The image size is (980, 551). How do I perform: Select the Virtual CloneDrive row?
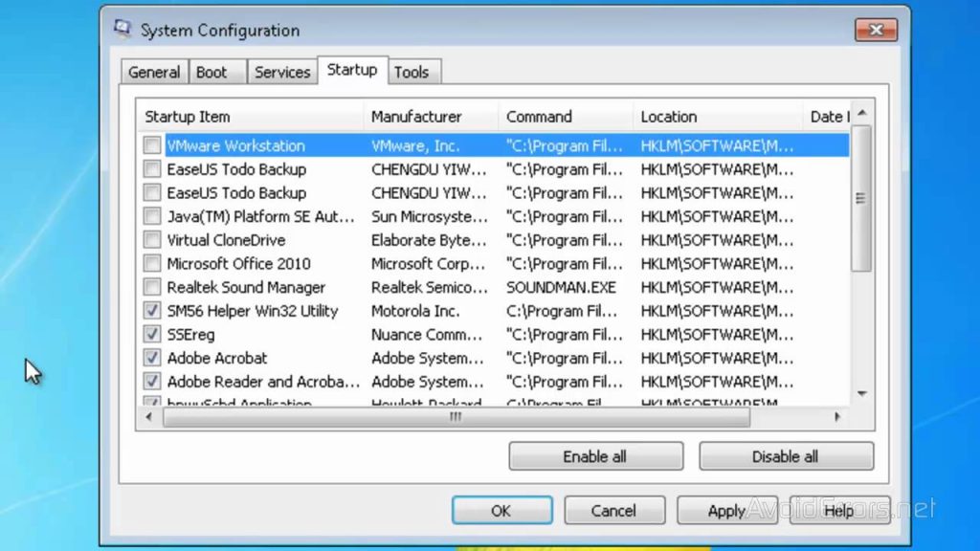226,240
